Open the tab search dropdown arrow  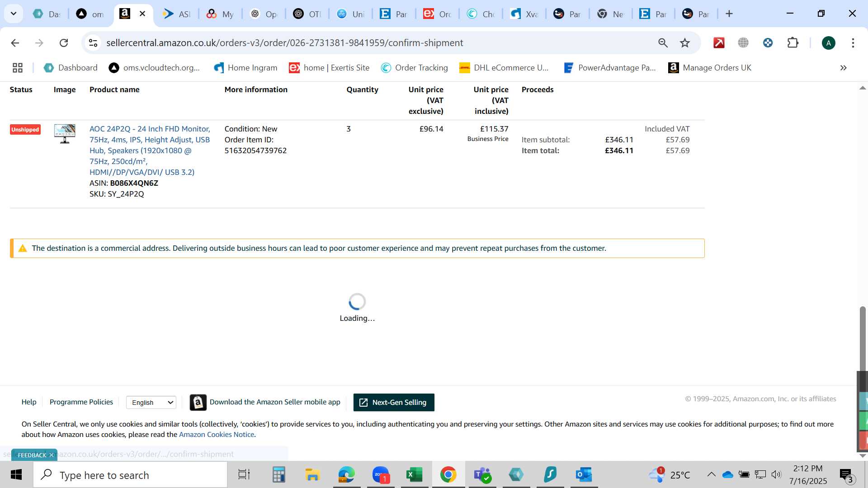coord(14,14)
